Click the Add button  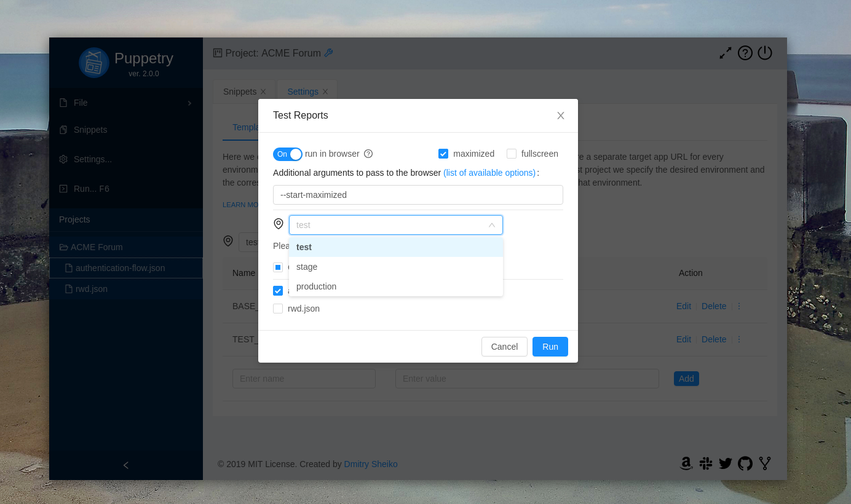pos(686,379)
